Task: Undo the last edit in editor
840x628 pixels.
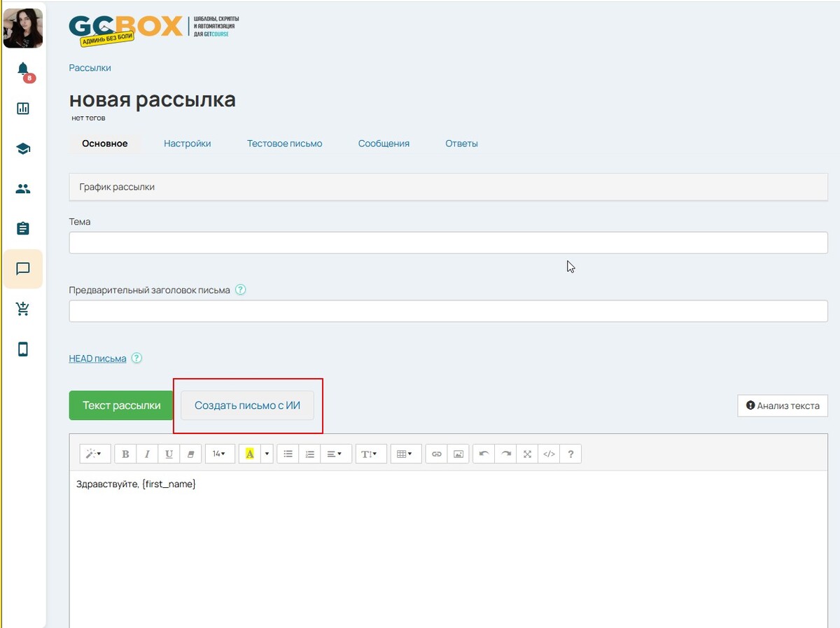Action: pyautogui.click(x=484, y=454)
